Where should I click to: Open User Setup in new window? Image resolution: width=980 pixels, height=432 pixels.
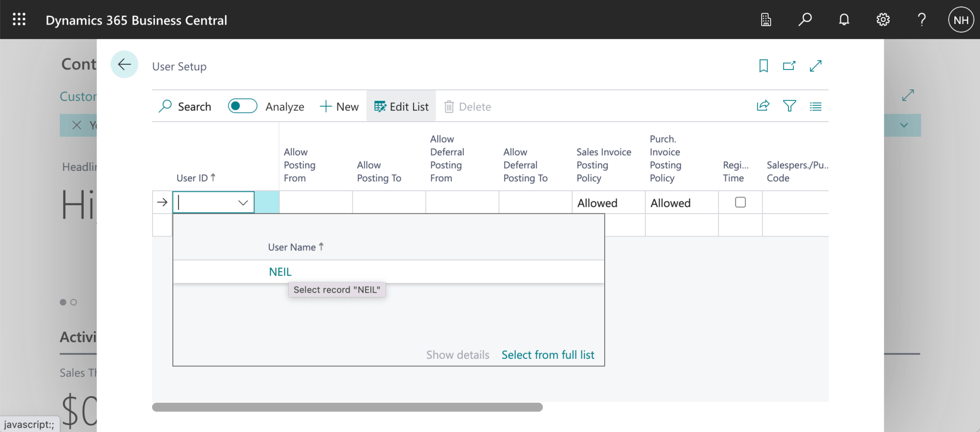point(789,66)
